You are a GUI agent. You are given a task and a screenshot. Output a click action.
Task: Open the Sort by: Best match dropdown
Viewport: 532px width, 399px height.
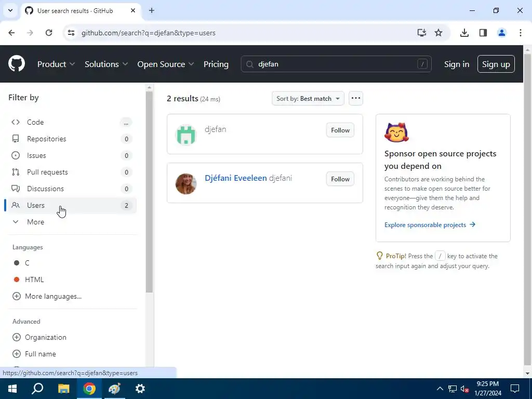click(x=308, y=98)
